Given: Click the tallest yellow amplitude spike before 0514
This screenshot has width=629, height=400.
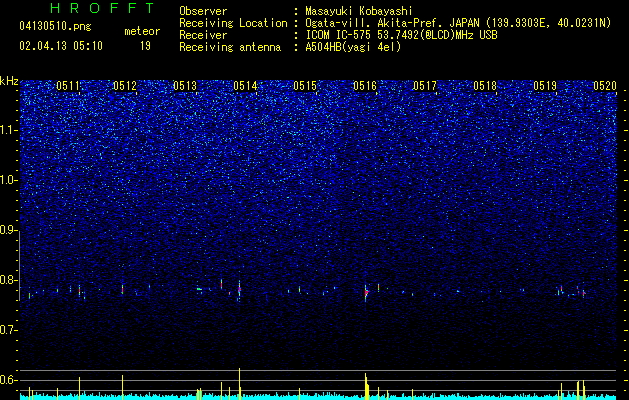Looking at the screenshot, I should coord(239,384).
